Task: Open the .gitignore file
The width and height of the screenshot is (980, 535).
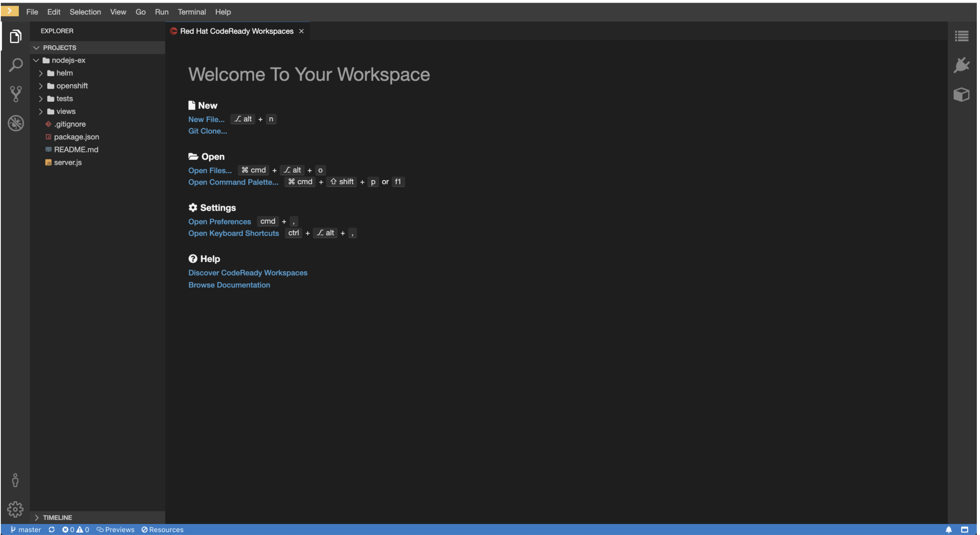Action: tap(70, 124)
